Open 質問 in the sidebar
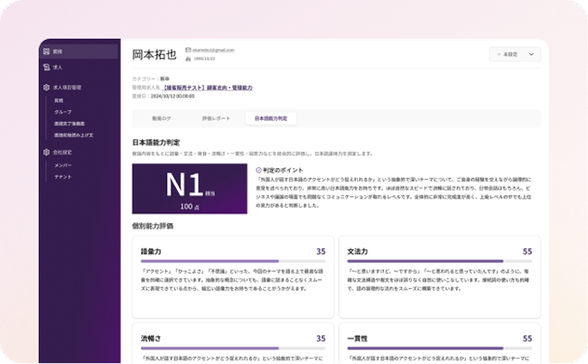The width and height of the screenshot is (588, 364). tap(59, 100)
